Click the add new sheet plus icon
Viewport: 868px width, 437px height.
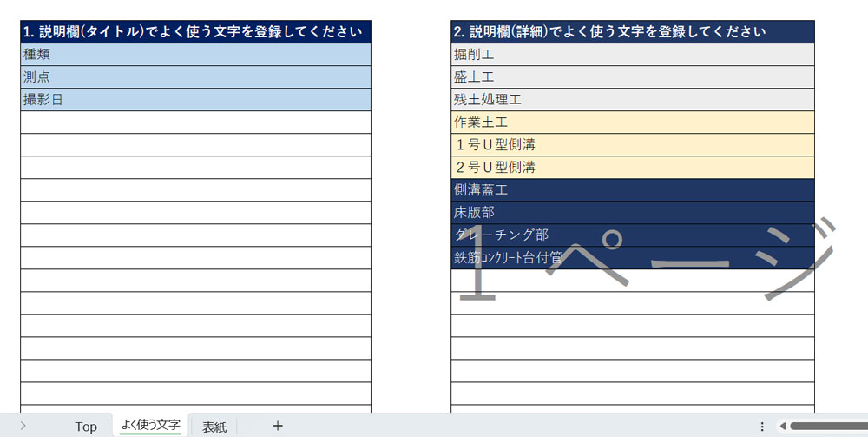[x=278, y=426]
